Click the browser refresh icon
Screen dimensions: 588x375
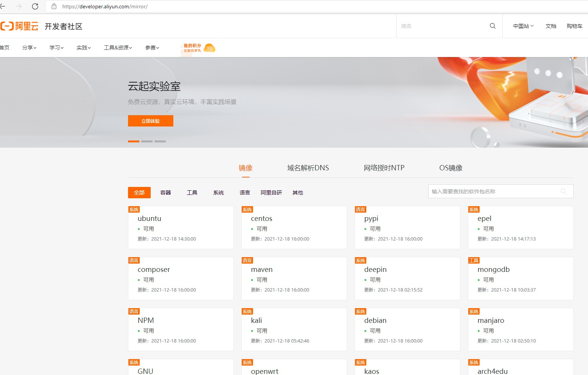(x=35, y=6)
